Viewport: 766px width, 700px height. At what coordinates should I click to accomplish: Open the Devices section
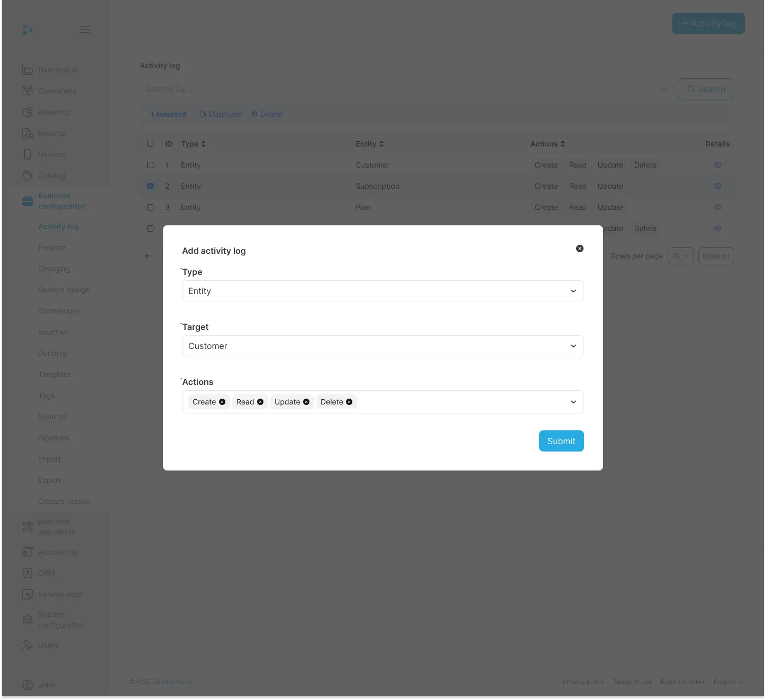point(51,154)
